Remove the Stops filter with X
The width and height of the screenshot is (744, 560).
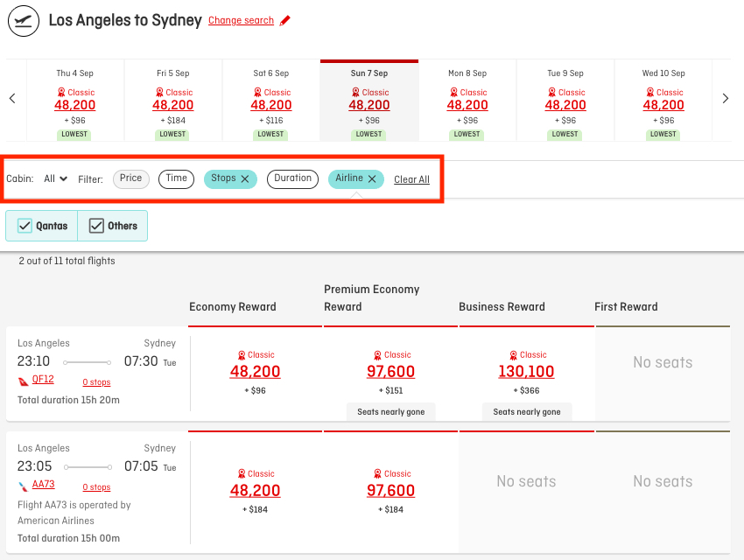(x=245, y=178)
